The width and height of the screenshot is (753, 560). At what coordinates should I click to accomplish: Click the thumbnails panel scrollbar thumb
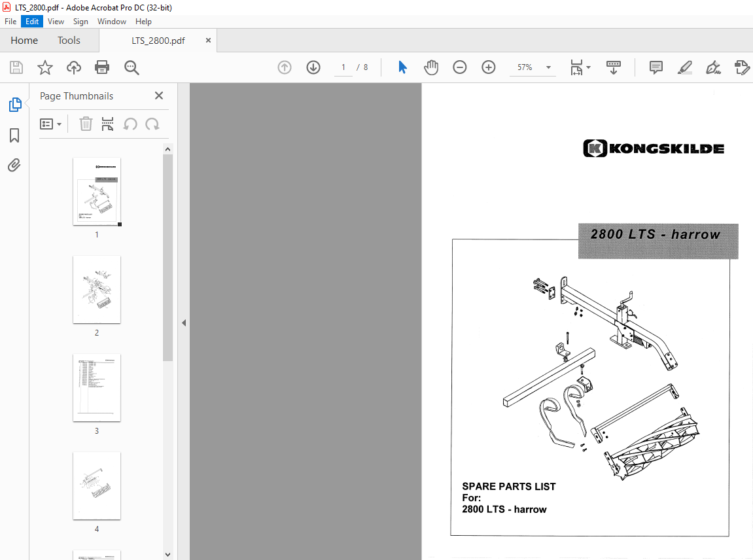[167, 257]
